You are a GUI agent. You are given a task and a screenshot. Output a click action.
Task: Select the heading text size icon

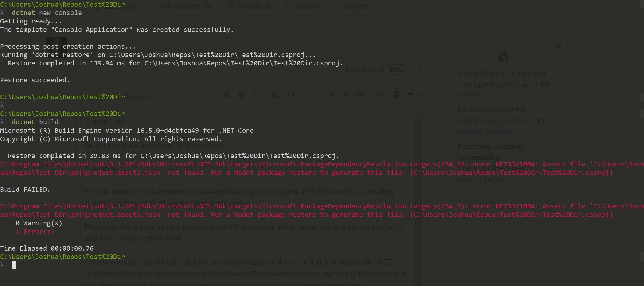(x=226, y=95)
